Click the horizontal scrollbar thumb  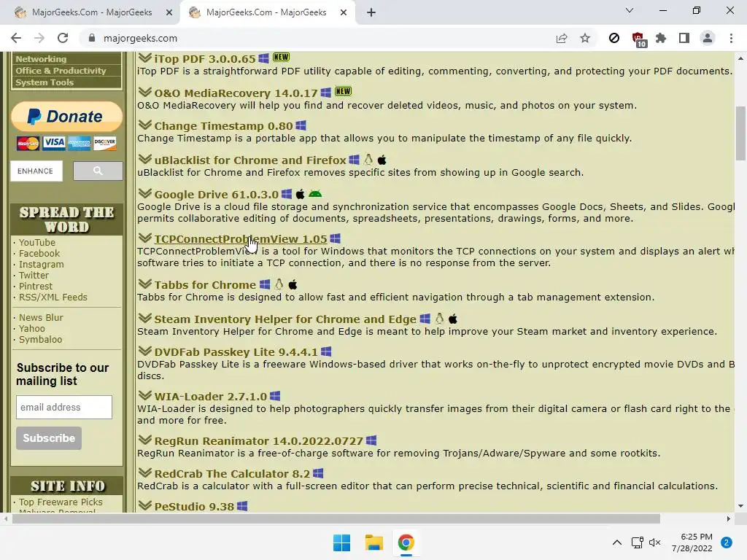pyautogui.click(x=336, y=518)
